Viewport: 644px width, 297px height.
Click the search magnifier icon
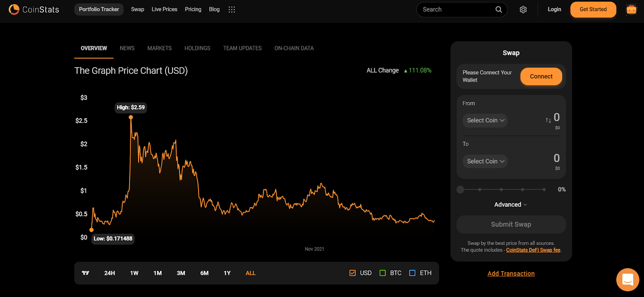tap(499, 9)
